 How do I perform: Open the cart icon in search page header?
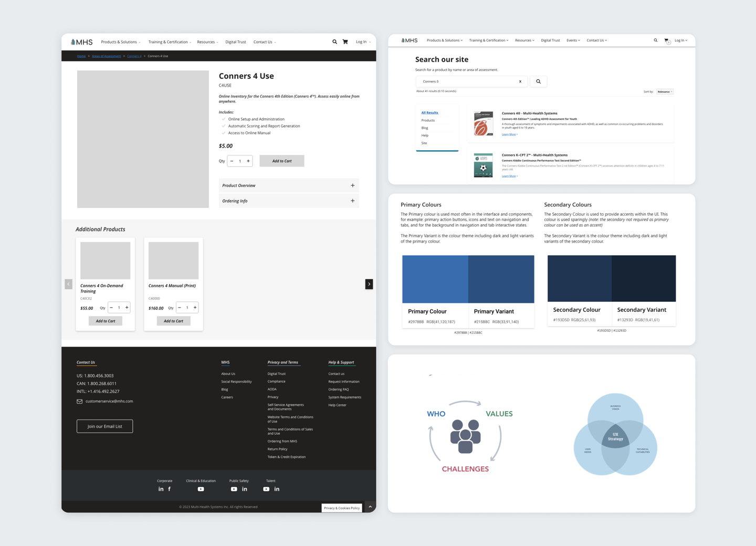click(667, 40)
